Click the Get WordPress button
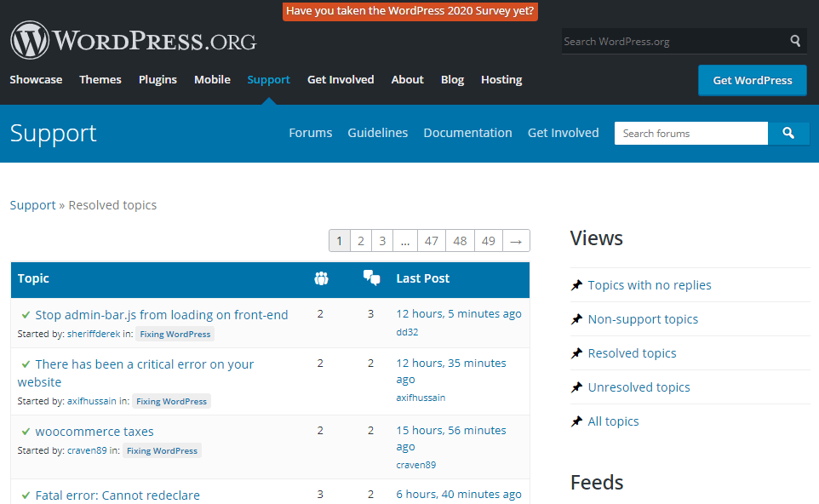 tap(752, 80)
